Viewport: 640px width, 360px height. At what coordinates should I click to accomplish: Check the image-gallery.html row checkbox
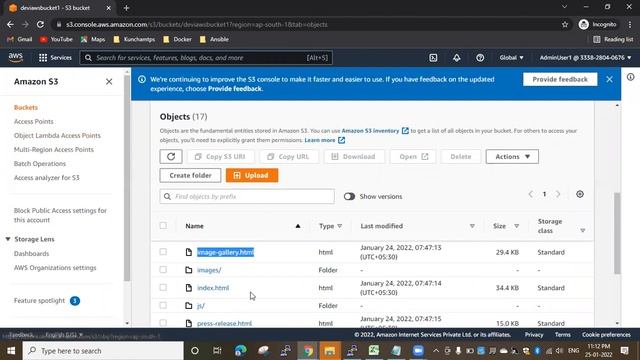(163, 252)
